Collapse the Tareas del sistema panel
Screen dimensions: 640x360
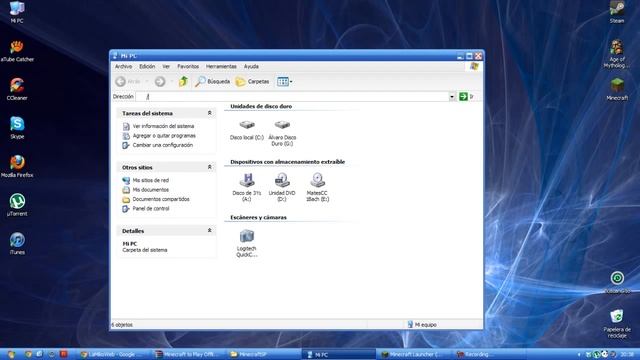tap(209, 113)
